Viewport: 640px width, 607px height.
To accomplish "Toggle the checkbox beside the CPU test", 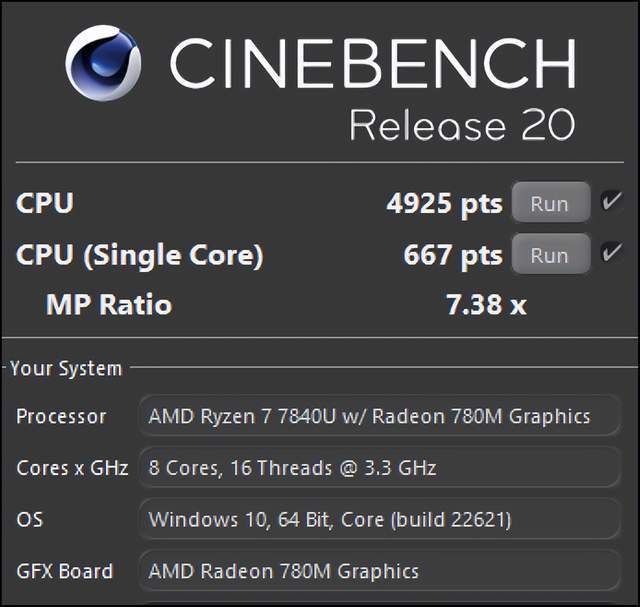I will click(611, 203).
